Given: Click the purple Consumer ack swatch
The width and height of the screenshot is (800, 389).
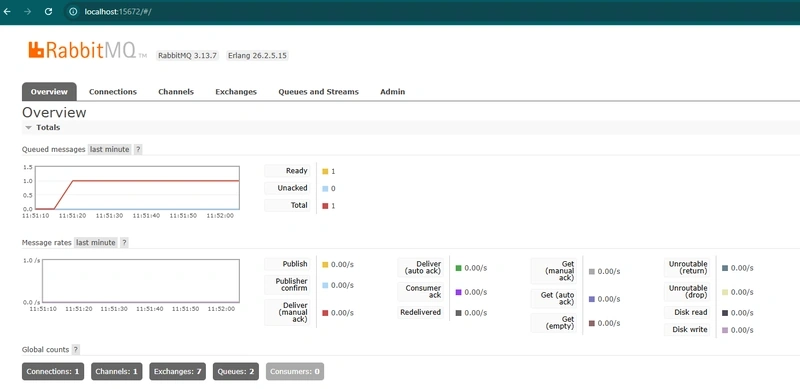Looking at the screenshot, I should pyautogui.click(x=458, y=293).
